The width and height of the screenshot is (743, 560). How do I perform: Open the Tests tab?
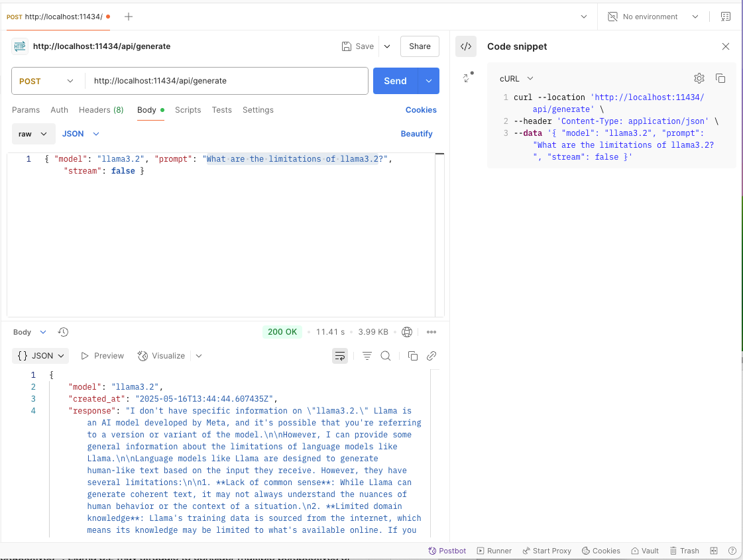(222, 110)
